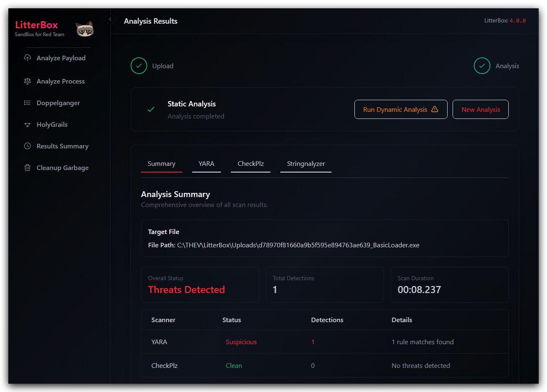Start a New Analysis
Viewport: 547px width, 392px height.
pyautogui.click(x=480, y=109)
